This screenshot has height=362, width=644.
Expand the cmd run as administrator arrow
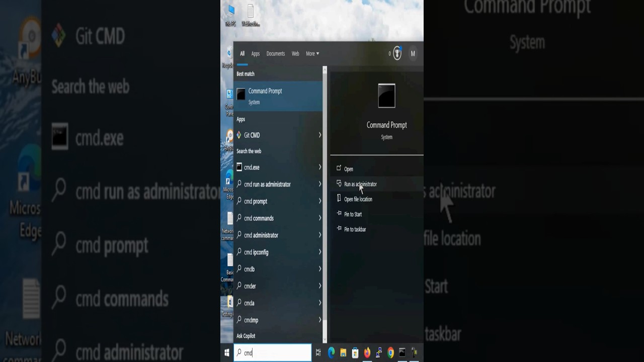[x=319, y=184]
